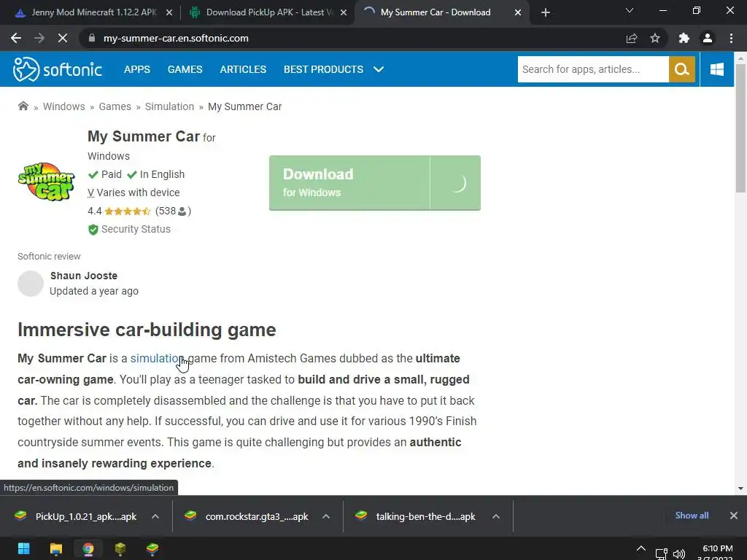Screen dimensions: 747x560
Task: Click the orange search magnifier button
Action: click(682, 69)
